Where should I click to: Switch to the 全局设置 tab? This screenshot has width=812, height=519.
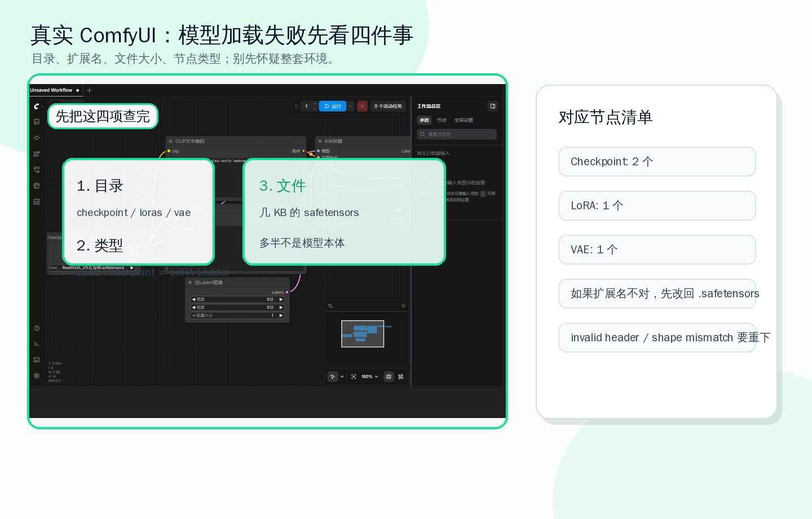(x=464, y=120)
